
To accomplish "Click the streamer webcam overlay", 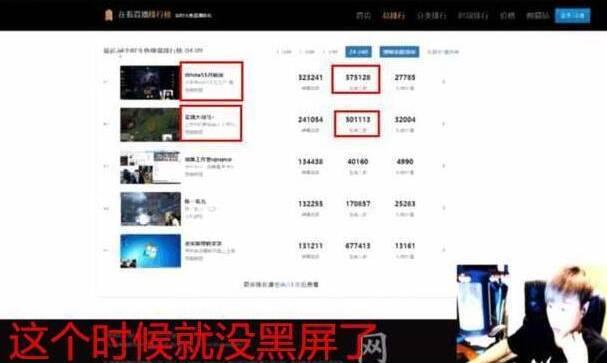I will pos(532,314).
